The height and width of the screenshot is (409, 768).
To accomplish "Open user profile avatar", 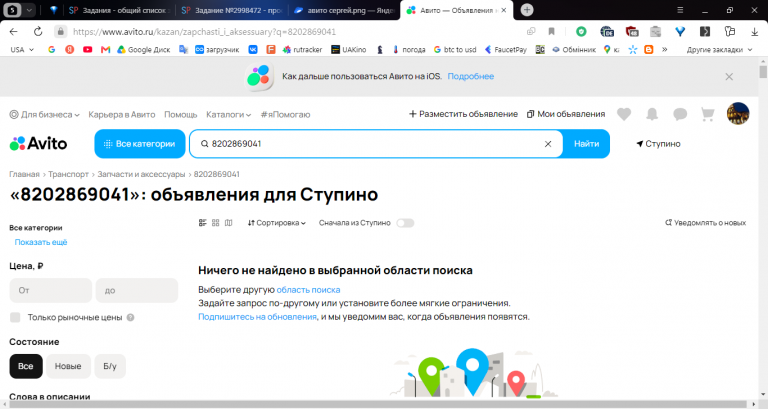I will 738,114.
